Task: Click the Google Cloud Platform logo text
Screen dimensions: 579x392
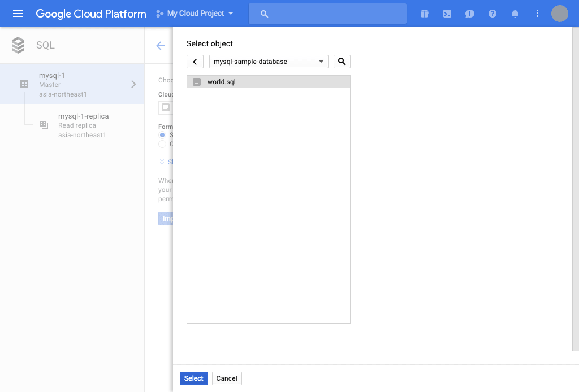Action: point(91,14)
